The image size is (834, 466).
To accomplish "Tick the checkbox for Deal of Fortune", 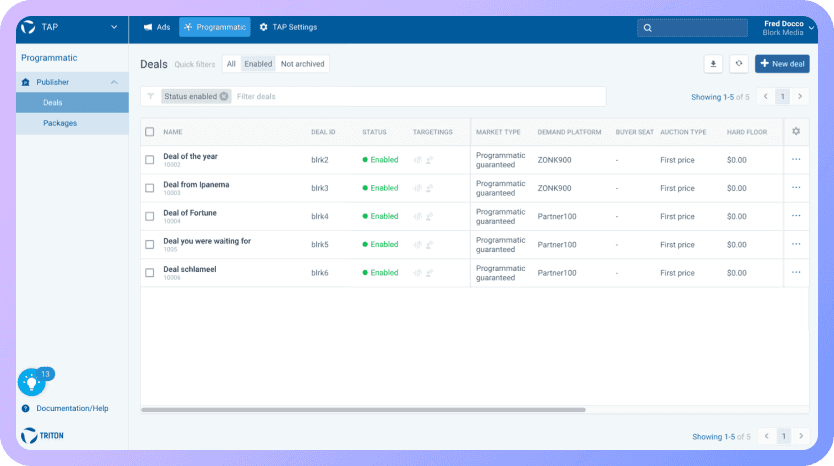I will 150,216.
